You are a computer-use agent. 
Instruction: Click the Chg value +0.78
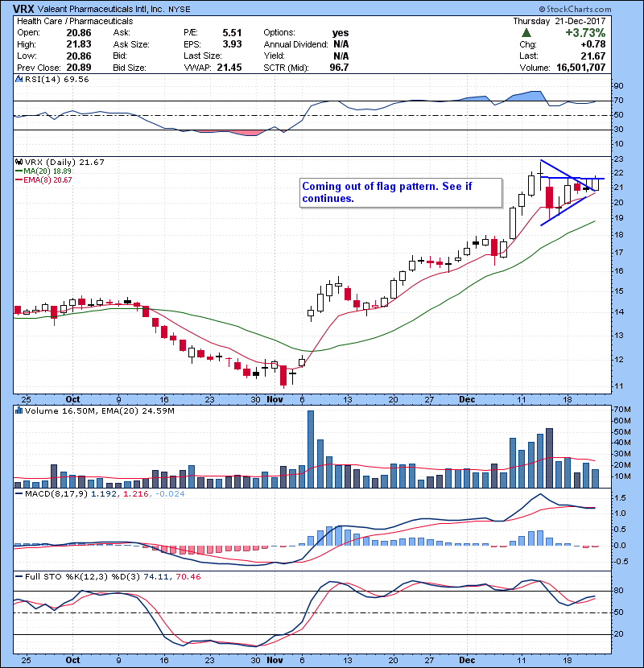592,44
